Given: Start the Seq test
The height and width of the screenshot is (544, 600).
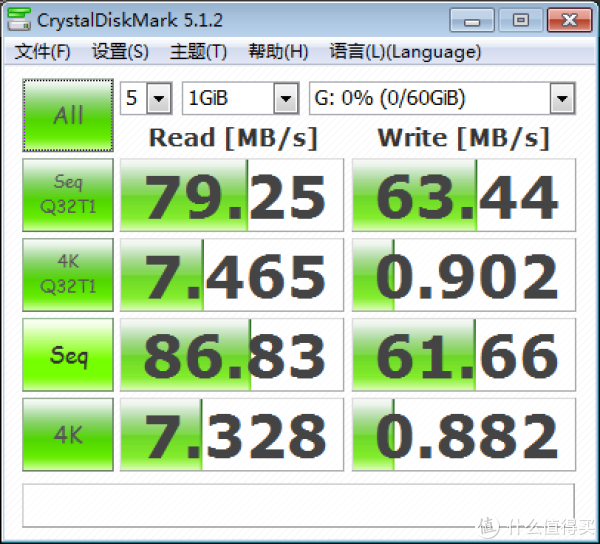Looking at the screenshot, I should pos(68,355).
